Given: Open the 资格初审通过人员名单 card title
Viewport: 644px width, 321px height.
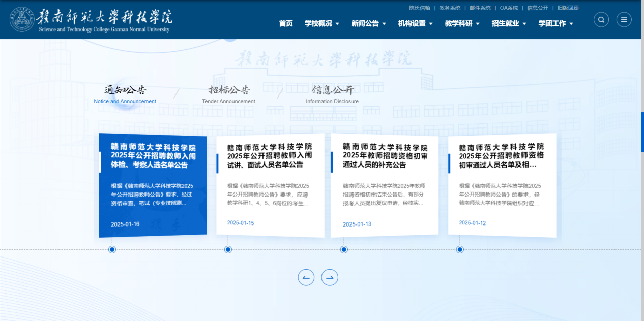Looking at the screenshot, I should click(x=502, y=156).
